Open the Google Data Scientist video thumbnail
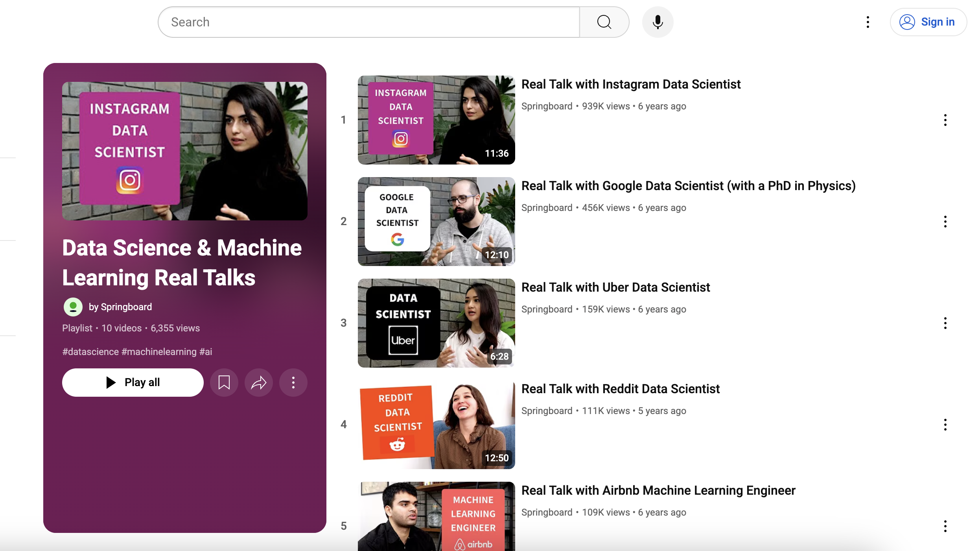The height and width of the screenshot is (551, 980). (x=437, y=222)
